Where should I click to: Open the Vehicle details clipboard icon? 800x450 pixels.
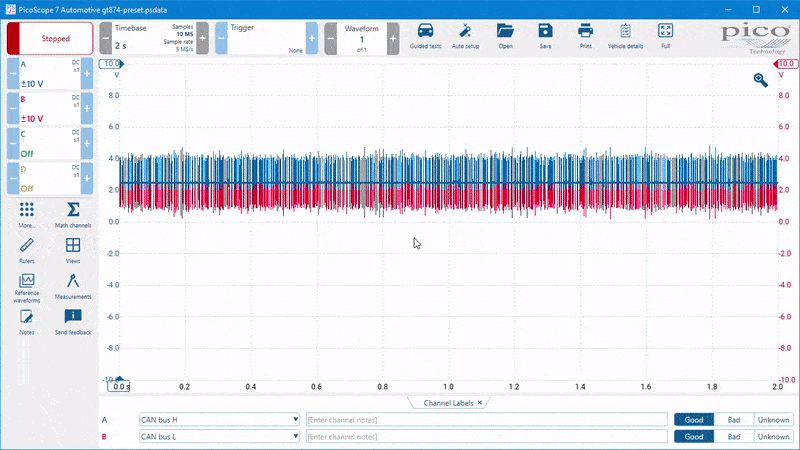(x=625, y=37)
